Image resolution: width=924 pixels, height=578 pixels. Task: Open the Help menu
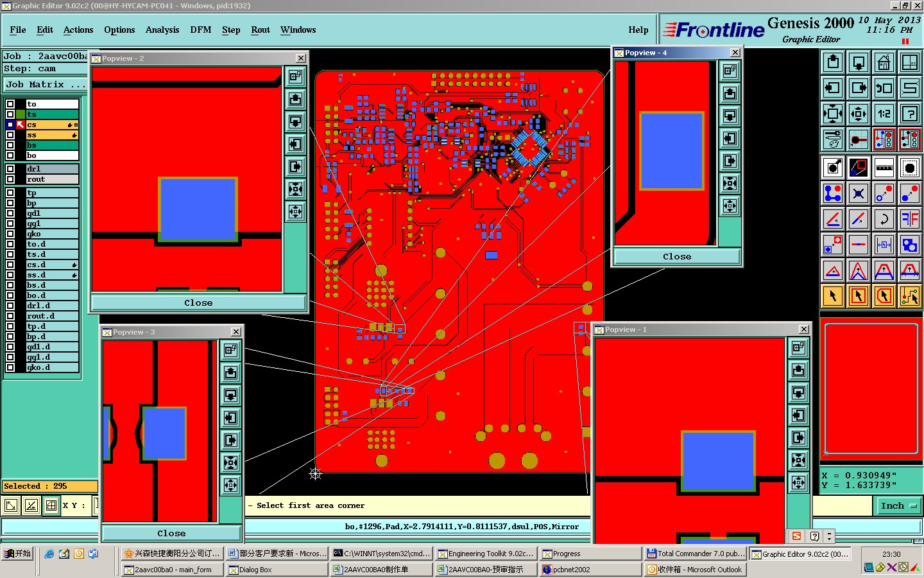tap(638, 30)
